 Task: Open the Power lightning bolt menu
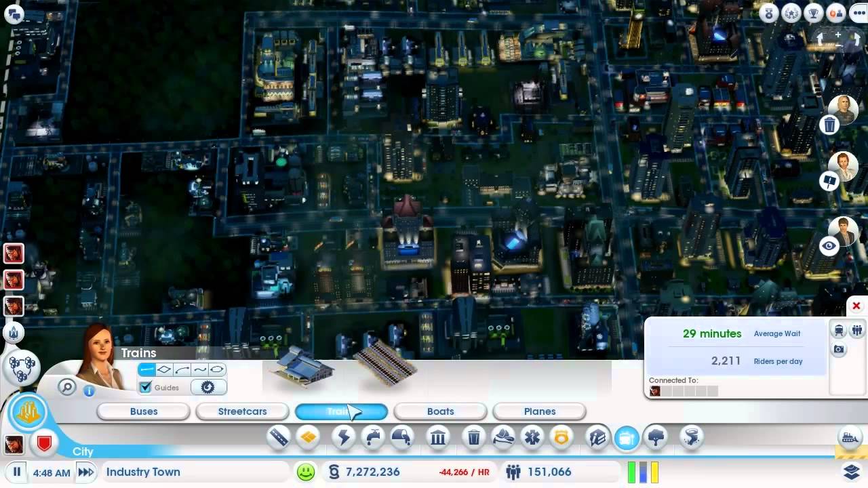(344, 438)
